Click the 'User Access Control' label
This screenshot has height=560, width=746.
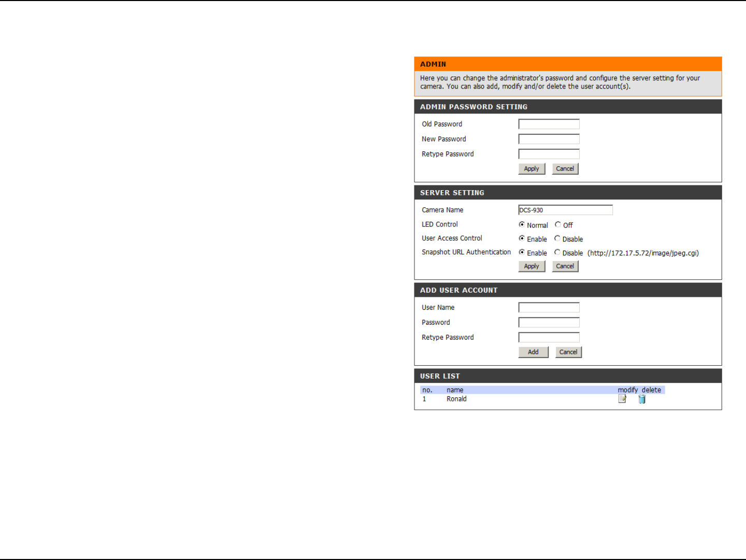coord(452,238)
